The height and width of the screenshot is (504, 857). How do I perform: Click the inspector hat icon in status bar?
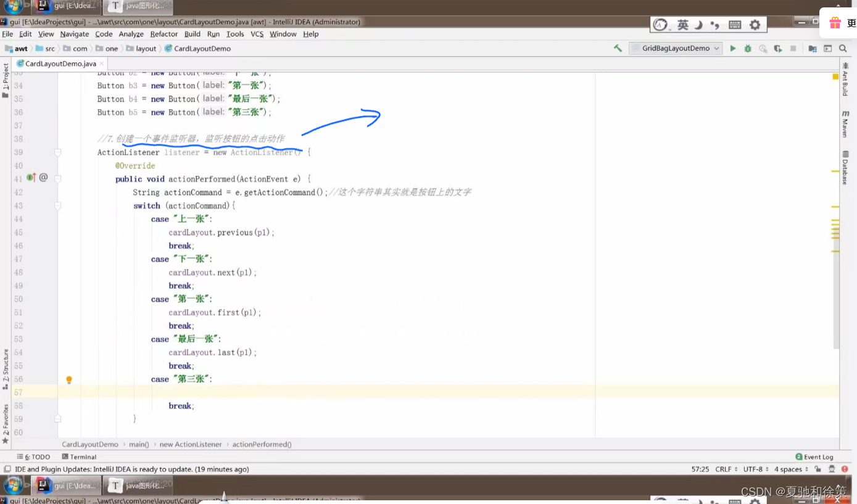(x=832, y=469)
